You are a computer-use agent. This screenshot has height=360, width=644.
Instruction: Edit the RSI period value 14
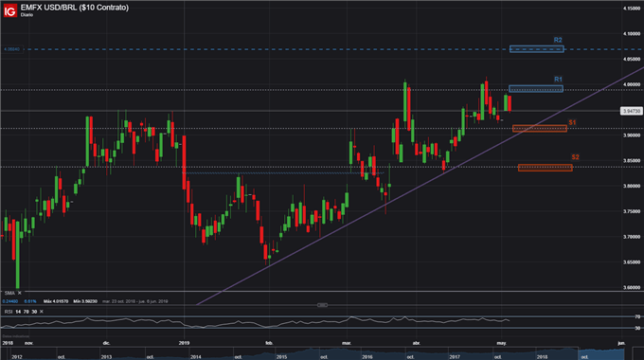tap(18, 312)
